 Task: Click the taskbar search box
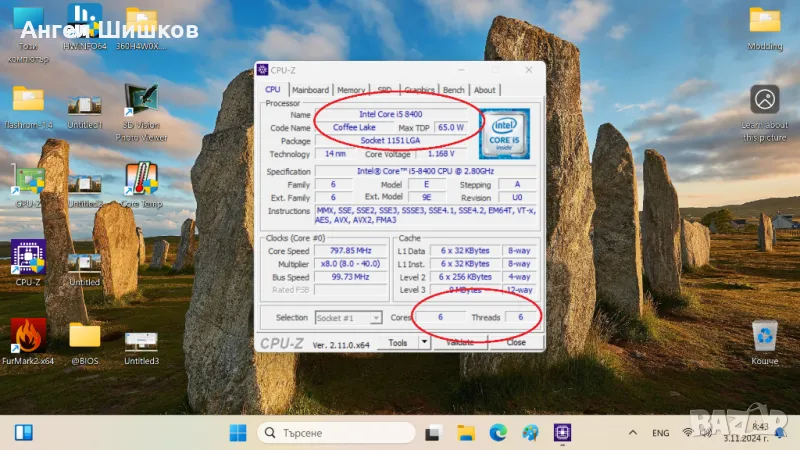(334, 433)
